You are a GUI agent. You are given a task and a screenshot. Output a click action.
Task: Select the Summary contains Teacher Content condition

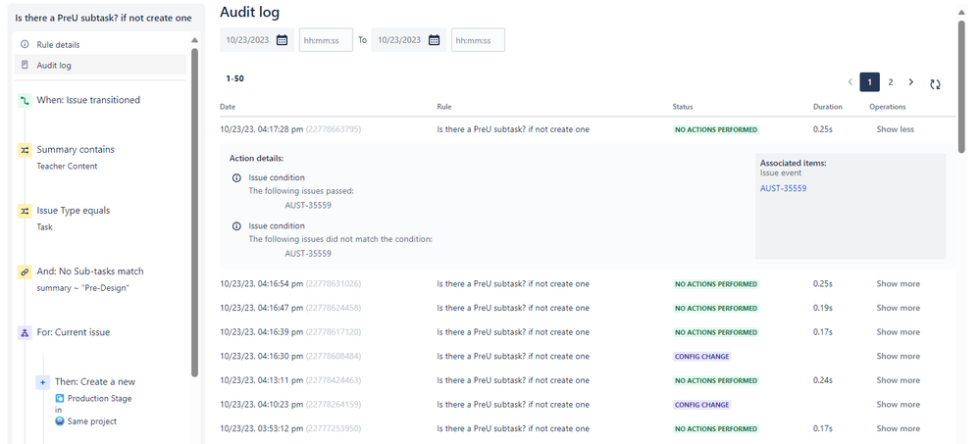click(x=76, y=158)
